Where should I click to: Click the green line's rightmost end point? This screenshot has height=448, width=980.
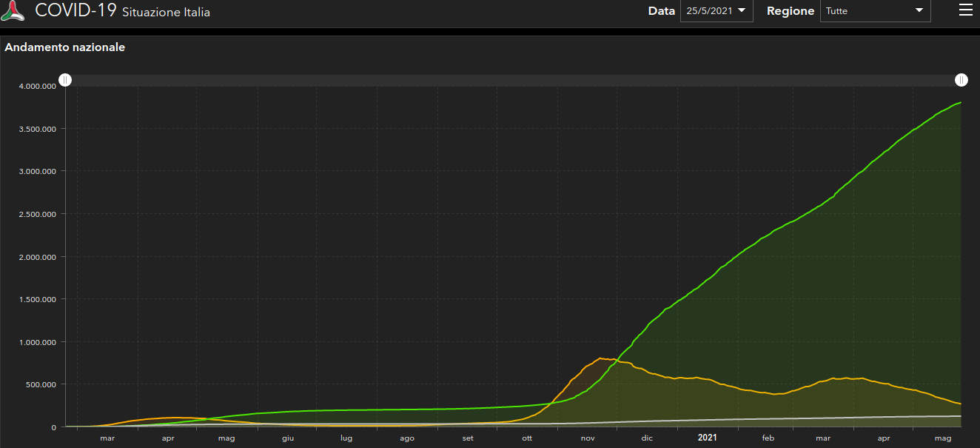960,102
